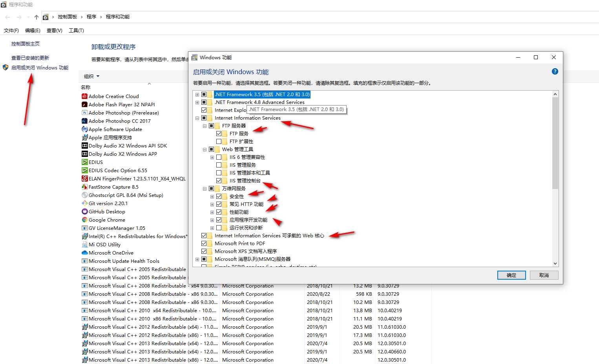Open the 查看(V) menu

click(54, 30)
